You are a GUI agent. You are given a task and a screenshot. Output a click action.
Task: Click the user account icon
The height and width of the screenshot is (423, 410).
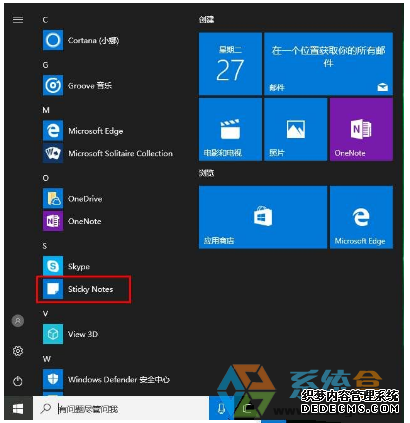tap(18, 321)
